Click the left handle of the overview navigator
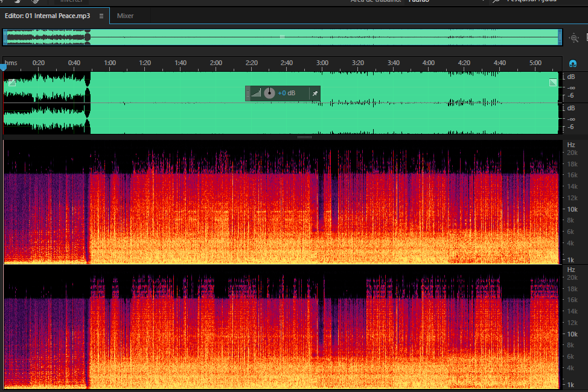 tap(5, 37)
